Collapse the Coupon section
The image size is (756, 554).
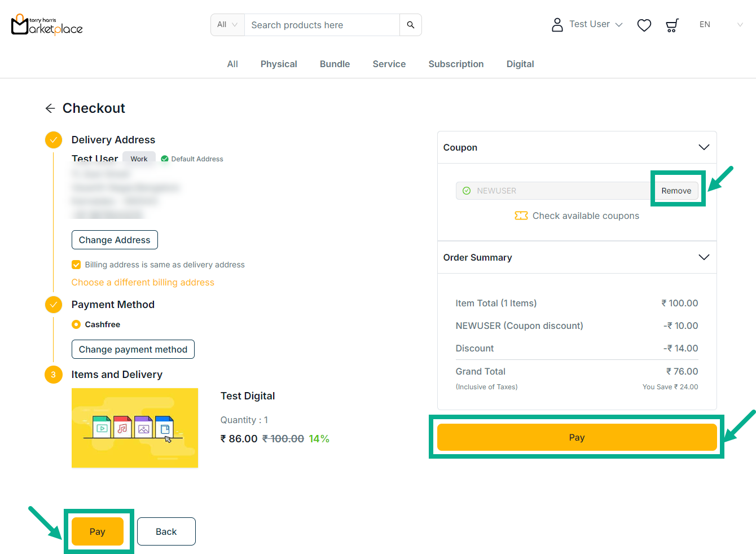point(704,147)
